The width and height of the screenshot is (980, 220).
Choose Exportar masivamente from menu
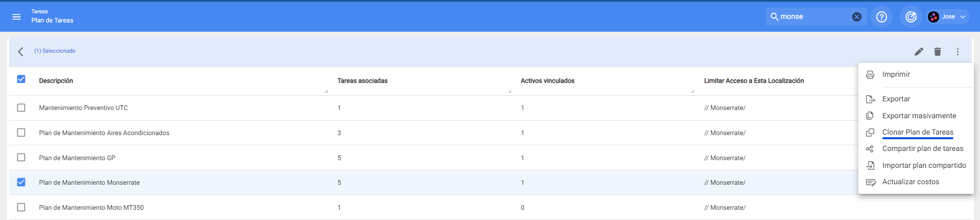coord(919,116)
